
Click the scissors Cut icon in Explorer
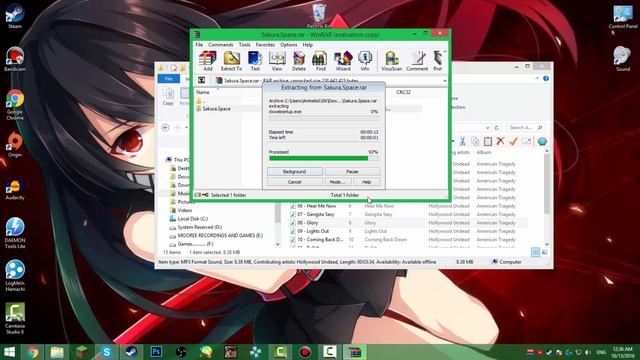pos(462,141)
